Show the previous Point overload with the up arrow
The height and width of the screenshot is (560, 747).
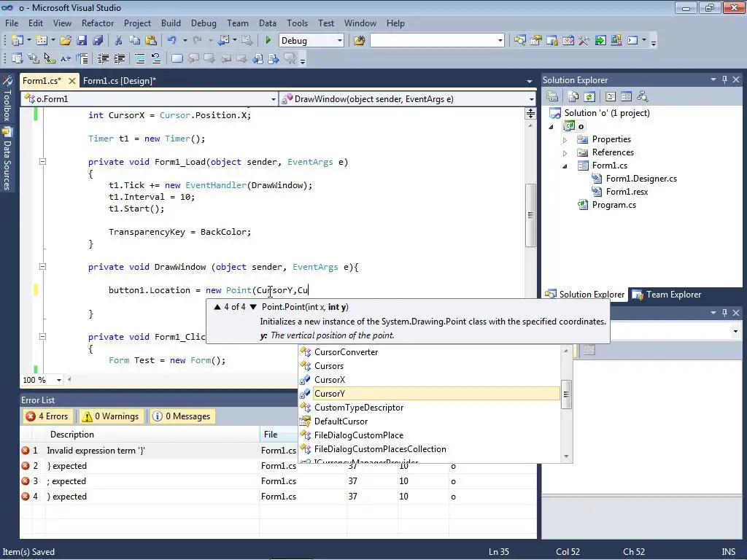click(x=217, y=307)
